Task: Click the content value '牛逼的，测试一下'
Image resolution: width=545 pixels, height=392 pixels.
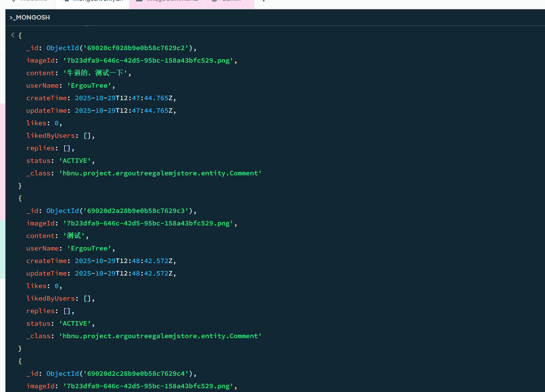Action: click(x=97, y=73)
